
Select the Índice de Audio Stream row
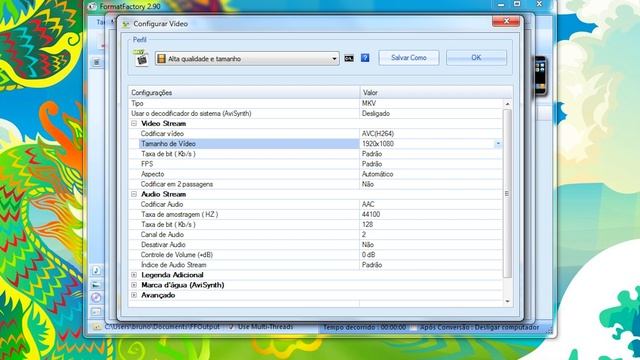coord(316,265)
